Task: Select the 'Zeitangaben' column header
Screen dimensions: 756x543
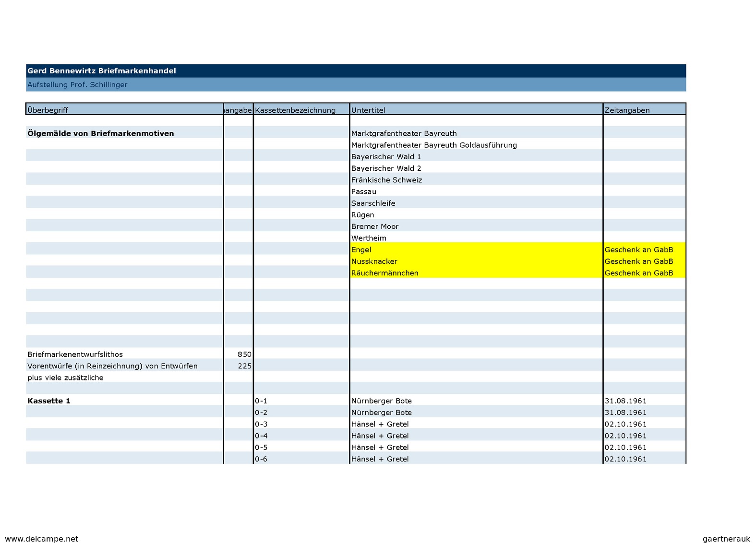Action: (x=645, y=109)
